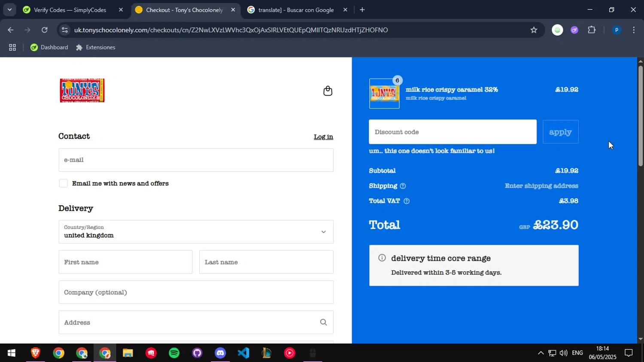
Task: Close the translate Google search tab
Action: point(345,9)
